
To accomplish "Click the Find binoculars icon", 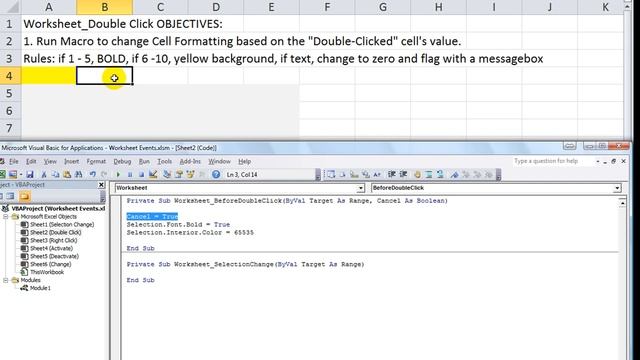I will [x=79, y=175].
